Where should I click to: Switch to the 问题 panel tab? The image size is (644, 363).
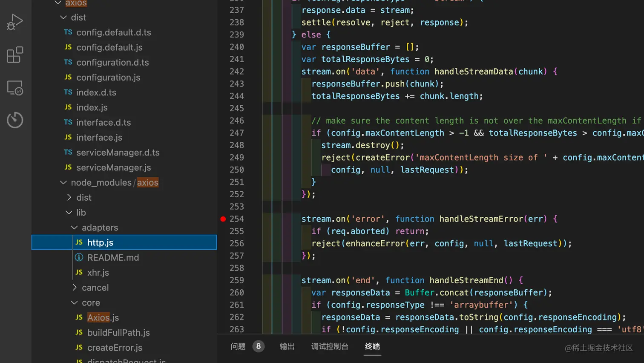(x=238, y=346)
